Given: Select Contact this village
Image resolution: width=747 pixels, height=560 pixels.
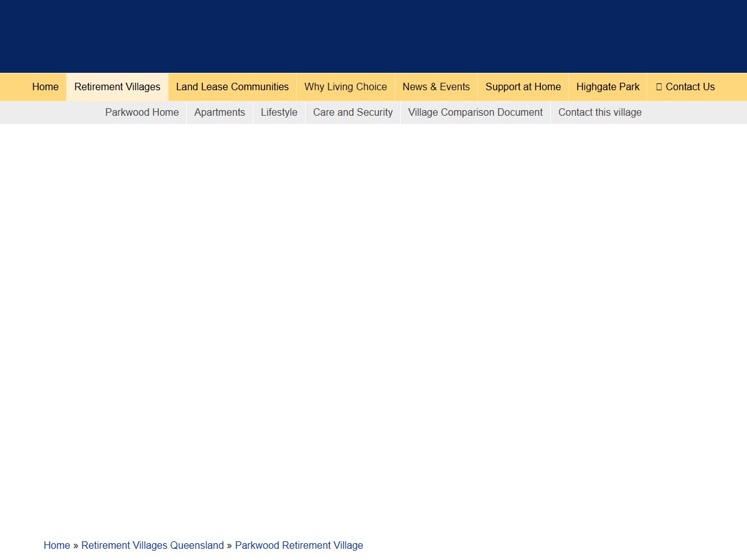Looking at the screenshot, I should coord(600,113).
